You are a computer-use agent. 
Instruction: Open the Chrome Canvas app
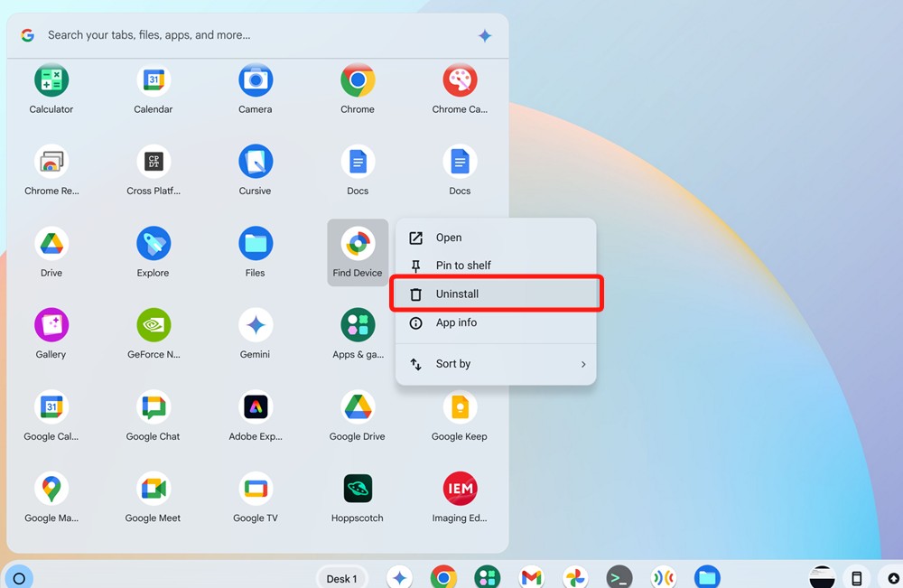(x=460, y=80)
